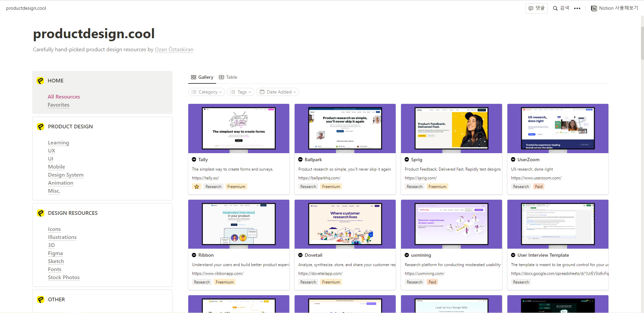Switch to the Gallery view tab
644x313 pixels.
202,77
